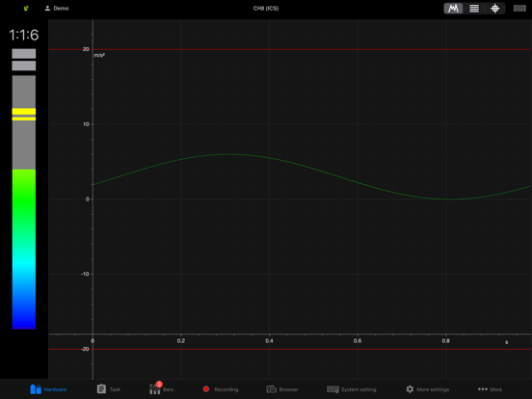Image resolution: width=532 pixels, height=399 pixels.
Task: Activate the crosshair cursor icon
Action: pos(494,9)
